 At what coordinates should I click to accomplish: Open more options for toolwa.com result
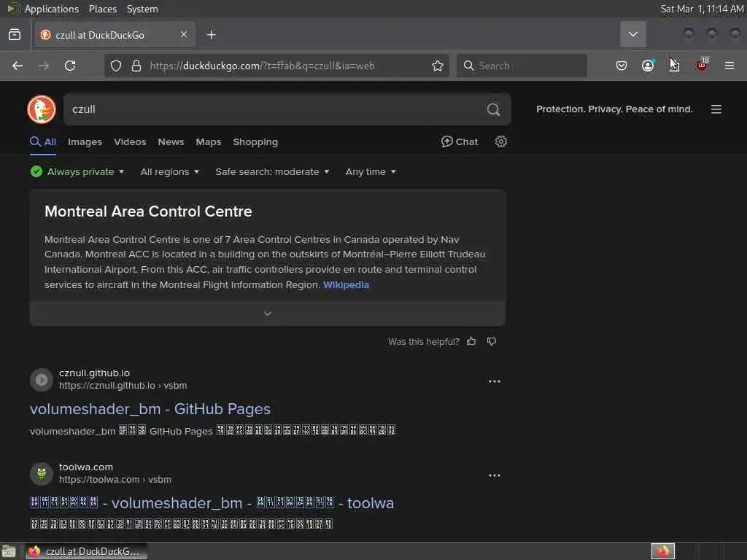(x=495, y=475)
